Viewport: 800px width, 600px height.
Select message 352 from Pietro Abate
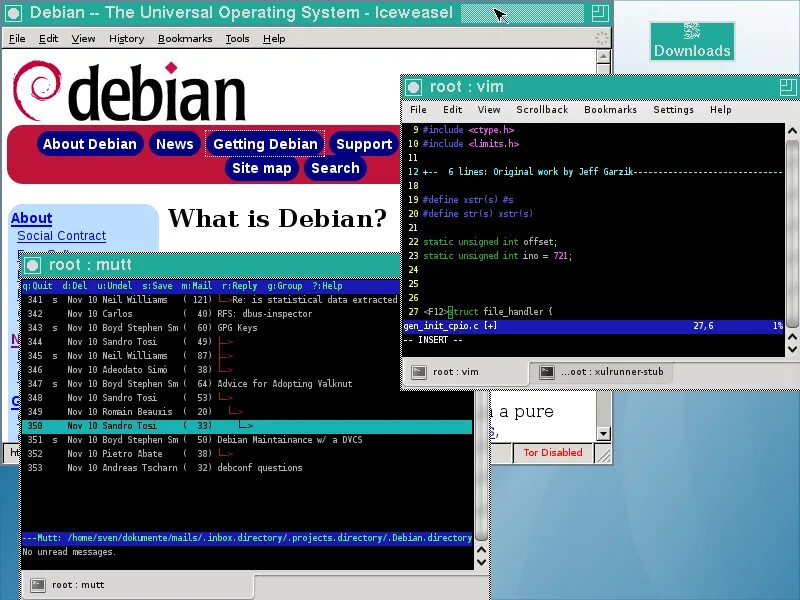[247, 454]
